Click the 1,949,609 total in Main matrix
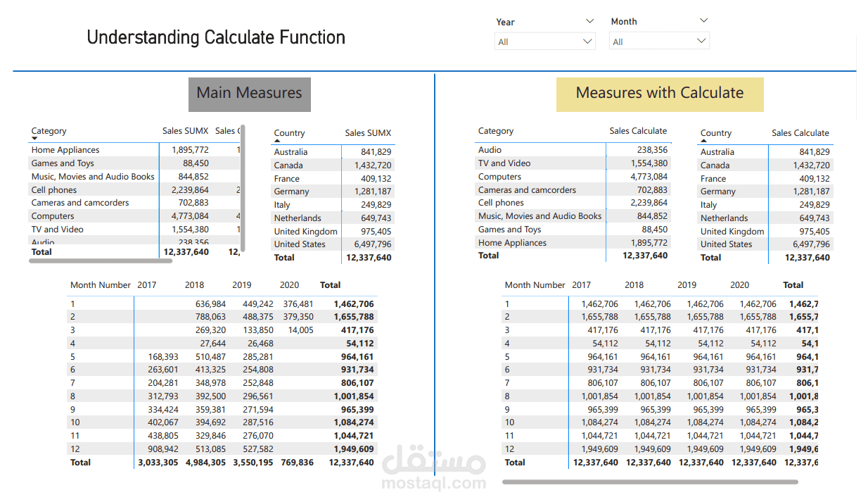This screenshot has width=868, height=502. (x=354, y=449)
